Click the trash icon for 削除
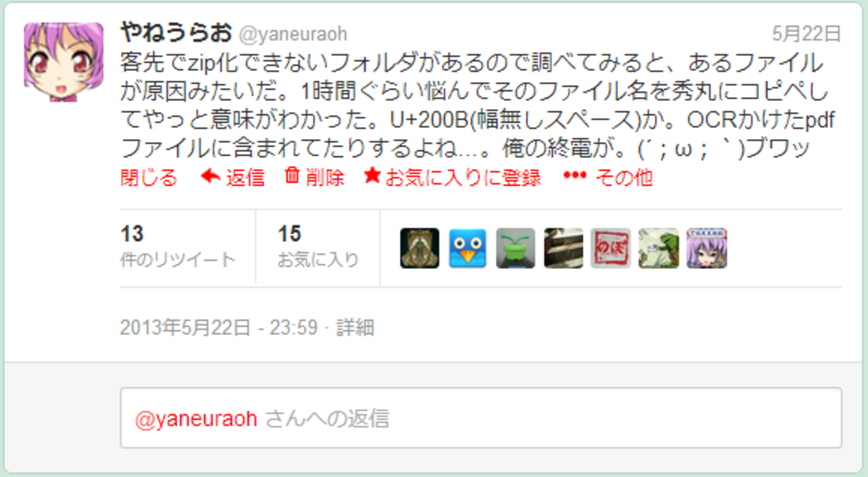This screenshot has height=477, width=868. point(292,176)
